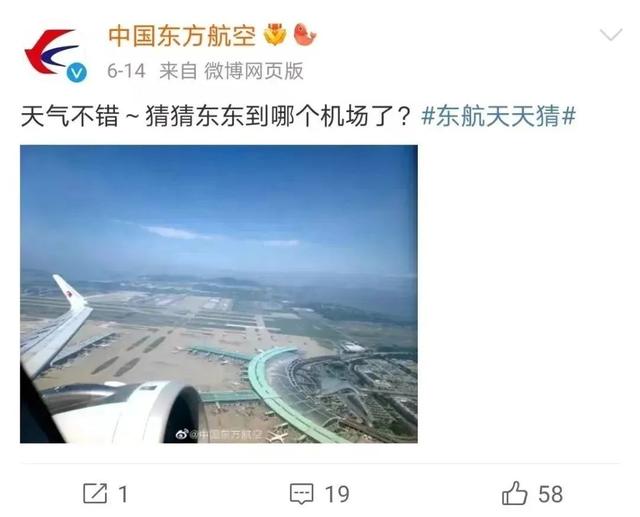Click the Weibo eye logo watermark in photo
Screen dimensions: 640x517
point(182,435)
